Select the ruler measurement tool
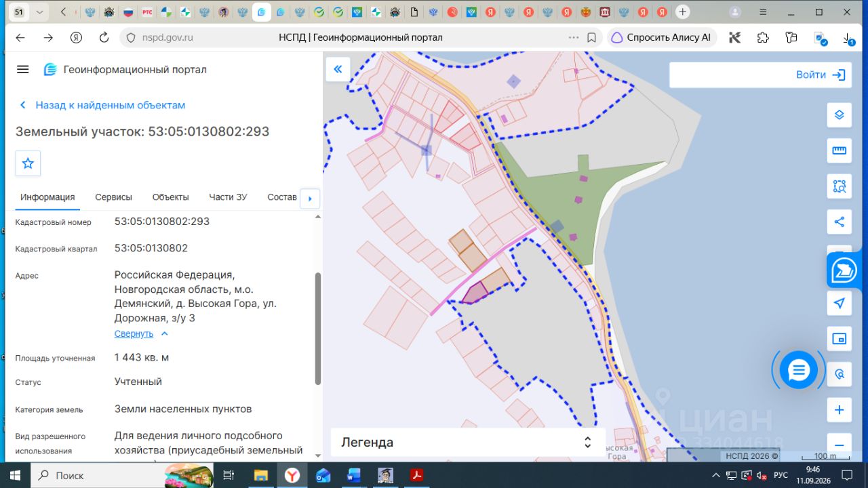Image resolution: width=868 pixels, height=488 pixels. [839, 150]
